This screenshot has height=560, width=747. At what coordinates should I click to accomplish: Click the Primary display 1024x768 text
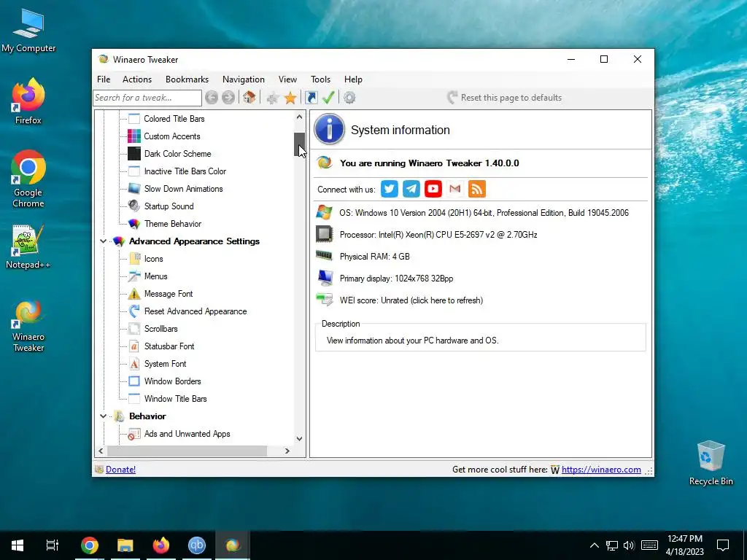396,279
